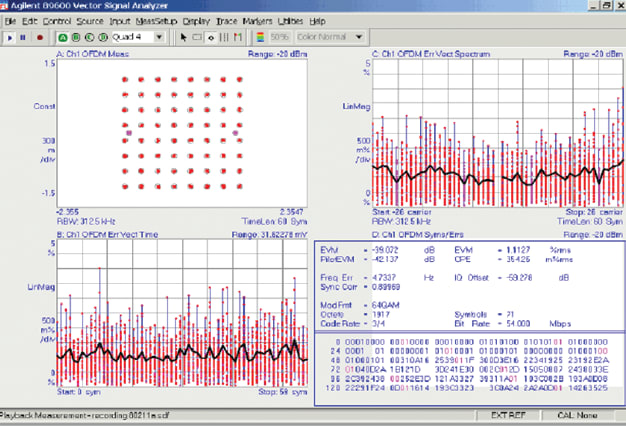Click the 'LinMag' label on trace B
626x426 pixels.
click(41, 287)
